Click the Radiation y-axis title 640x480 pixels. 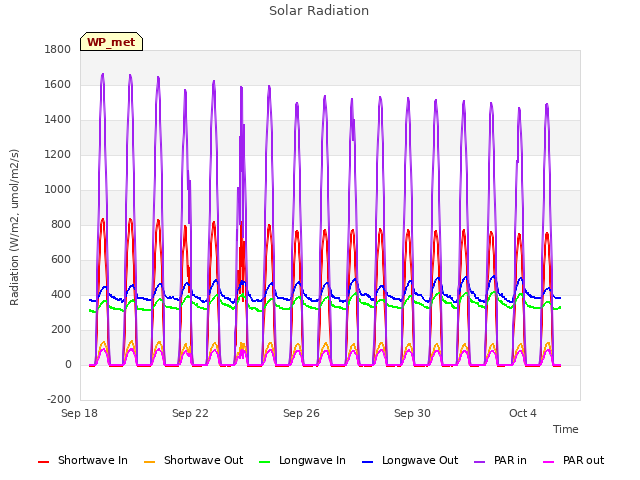[14, 227]
